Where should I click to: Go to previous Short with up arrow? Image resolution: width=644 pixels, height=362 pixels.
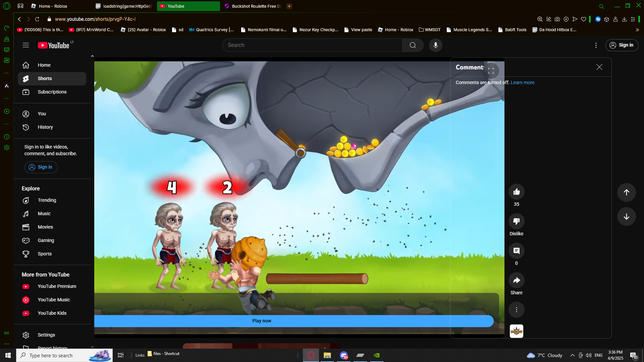coord(626,192)
